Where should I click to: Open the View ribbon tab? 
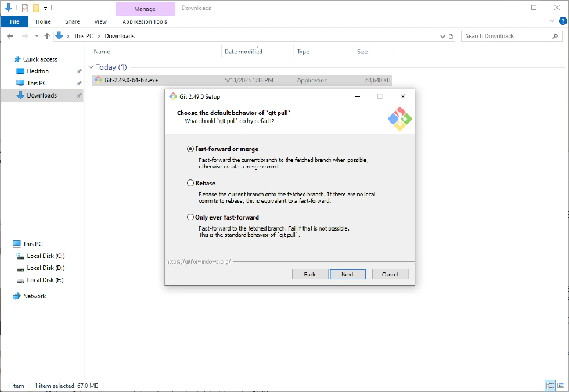pos(100,21)
